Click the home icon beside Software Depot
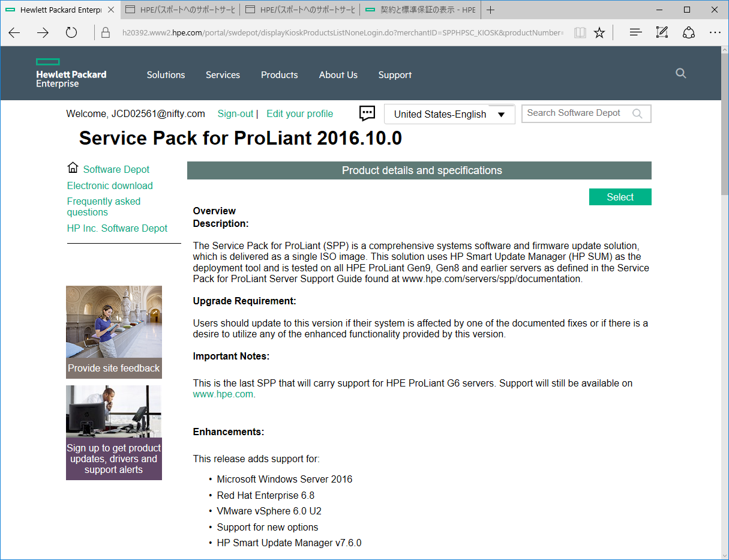The height and width of the screenshot is (560, 729). 73,167
